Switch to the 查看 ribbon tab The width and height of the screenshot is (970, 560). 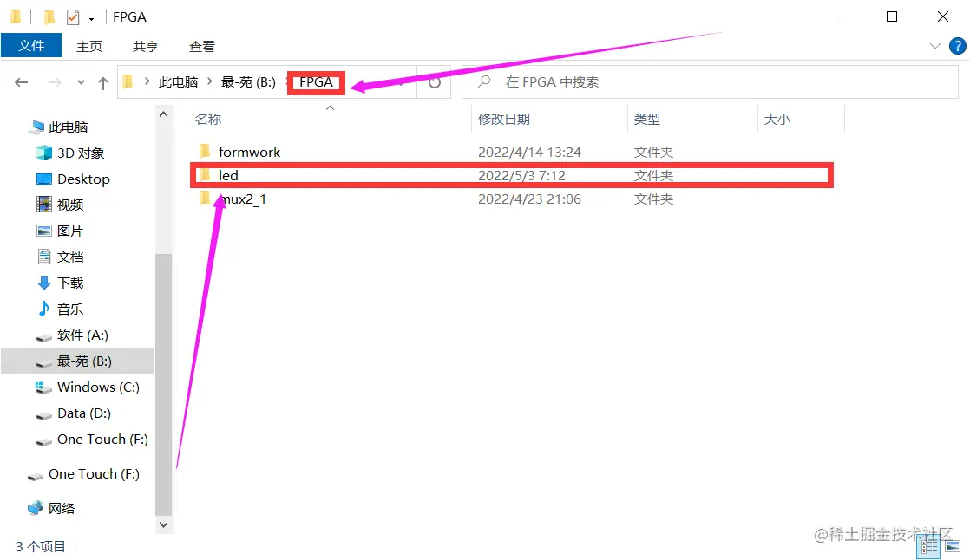[201, 46]
